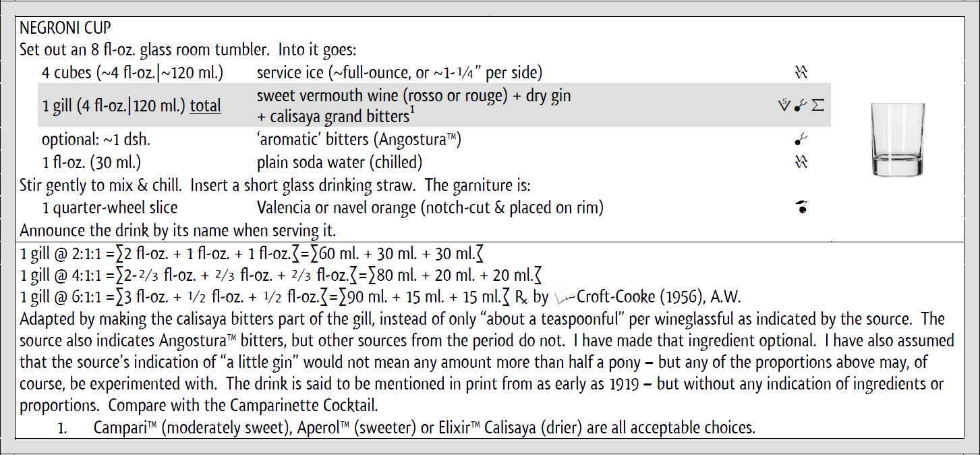The image size is (980, 455).
Task: Click the dasher icon beside aromatic bitters
Action: [801, 140]
